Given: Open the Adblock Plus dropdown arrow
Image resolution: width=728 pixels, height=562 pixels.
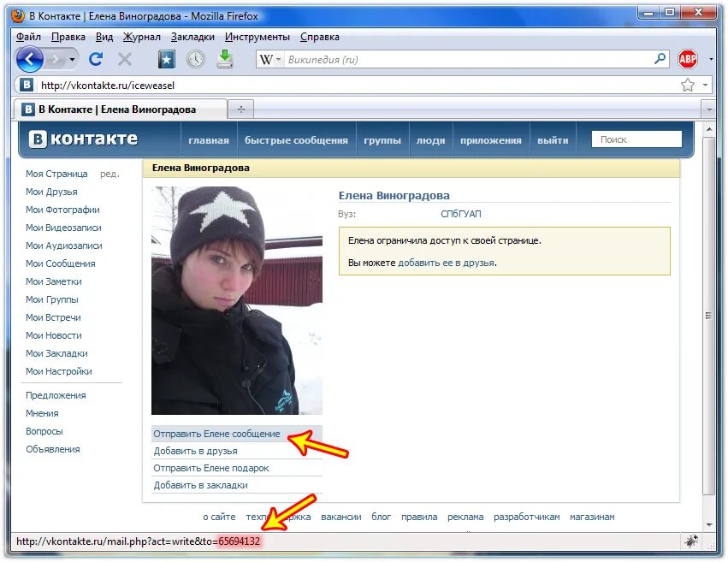Looking at the screenshot, I should pos(711,59).
